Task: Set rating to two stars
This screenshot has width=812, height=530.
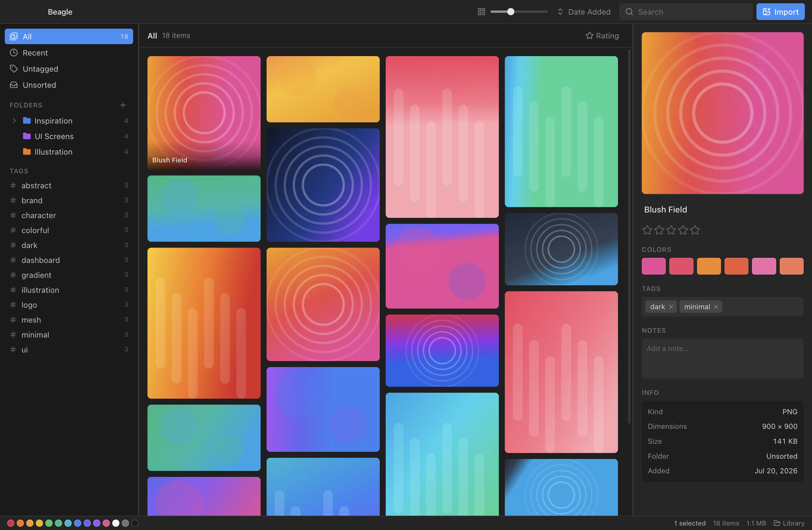Action: pos(659,230)
